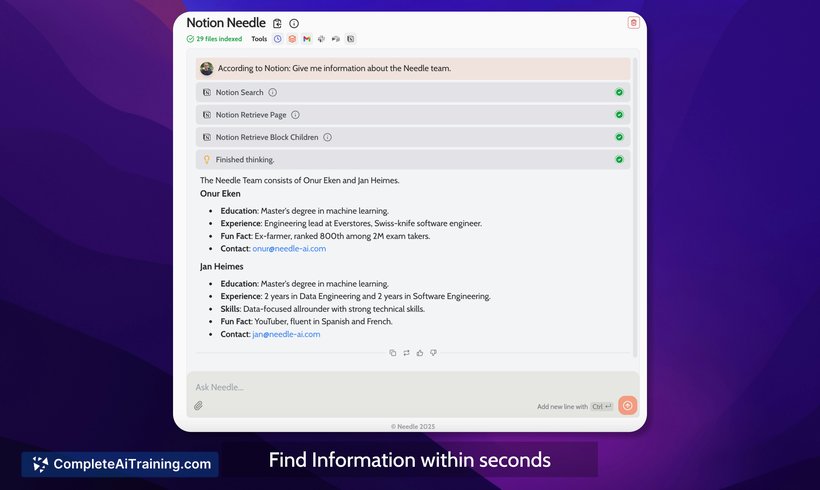Click the Notion icon in Notion Search row

click(x=207, y=93)
